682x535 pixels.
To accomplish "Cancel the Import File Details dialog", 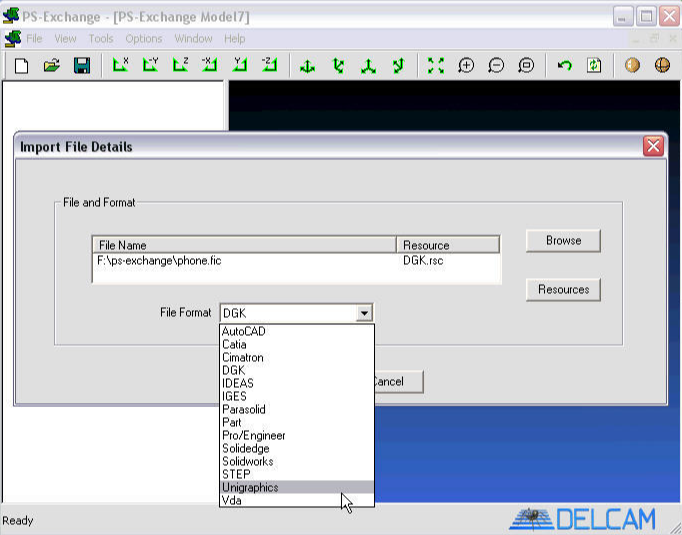I will pos(398,381).
